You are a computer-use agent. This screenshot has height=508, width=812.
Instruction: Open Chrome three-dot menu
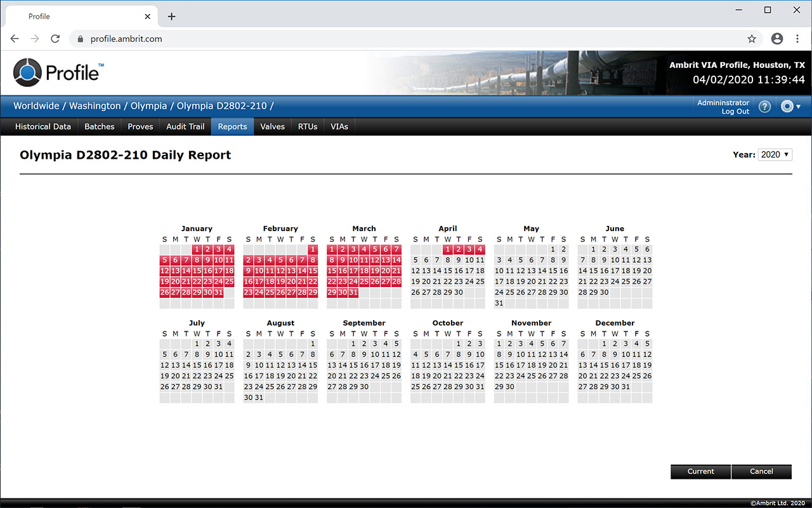pyautogui.click(x=797, y=39)
